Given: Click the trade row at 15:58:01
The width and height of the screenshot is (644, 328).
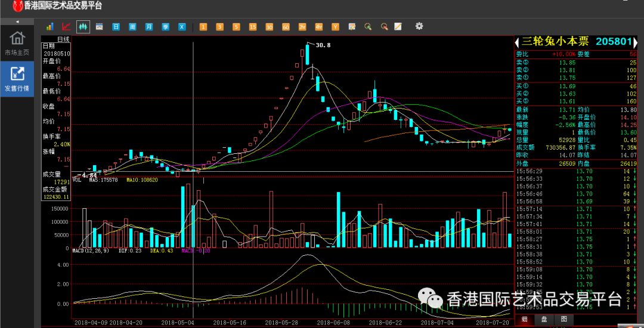Looking at the screenshot, I should pos(576,231).
